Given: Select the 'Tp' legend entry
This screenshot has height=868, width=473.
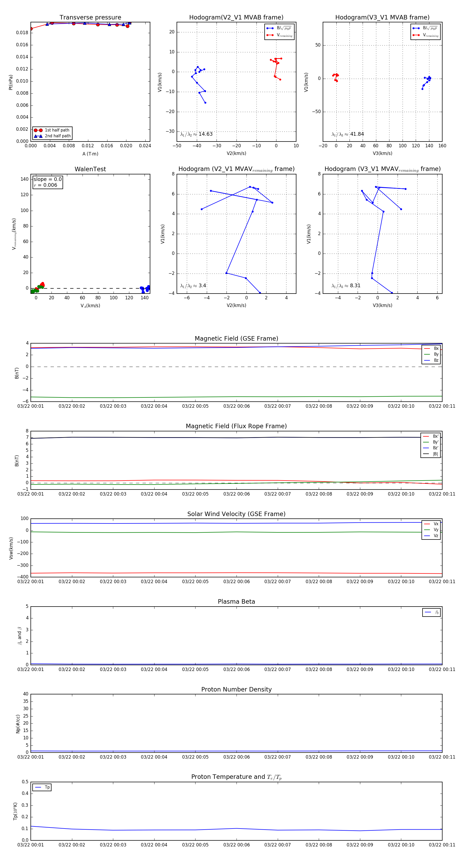Looking at the screenshot, I should pos(42,788).
